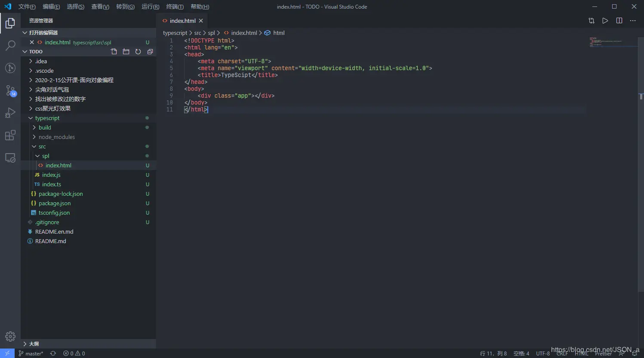The height and width of the screenshot is (358, 644).
Task: Close the index.html editor tab
Action: point(201,21)
